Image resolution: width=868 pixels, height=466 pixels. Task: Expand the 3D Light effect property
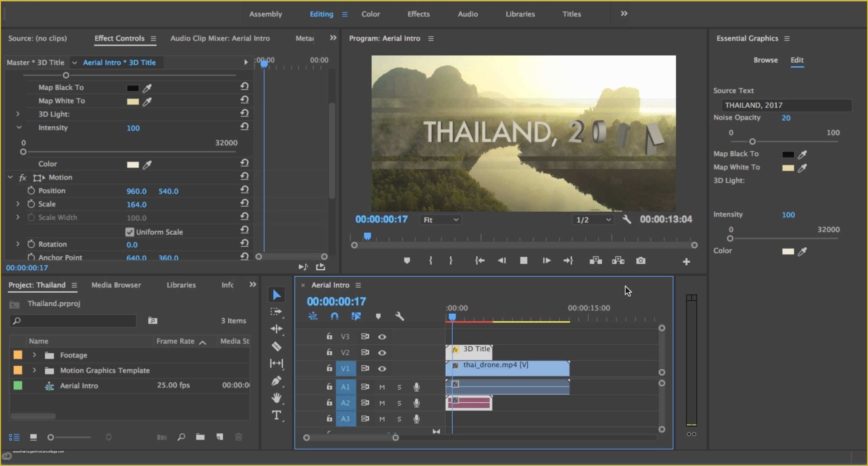coord(18,113)
